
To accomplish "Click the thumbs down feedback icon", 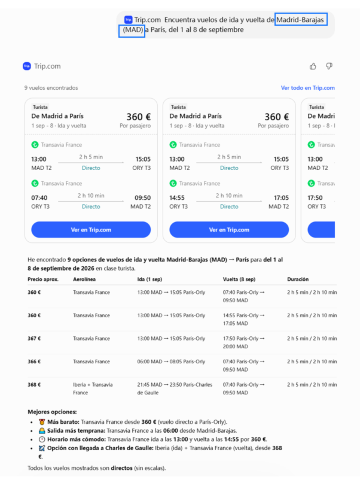I will point(329,67).
